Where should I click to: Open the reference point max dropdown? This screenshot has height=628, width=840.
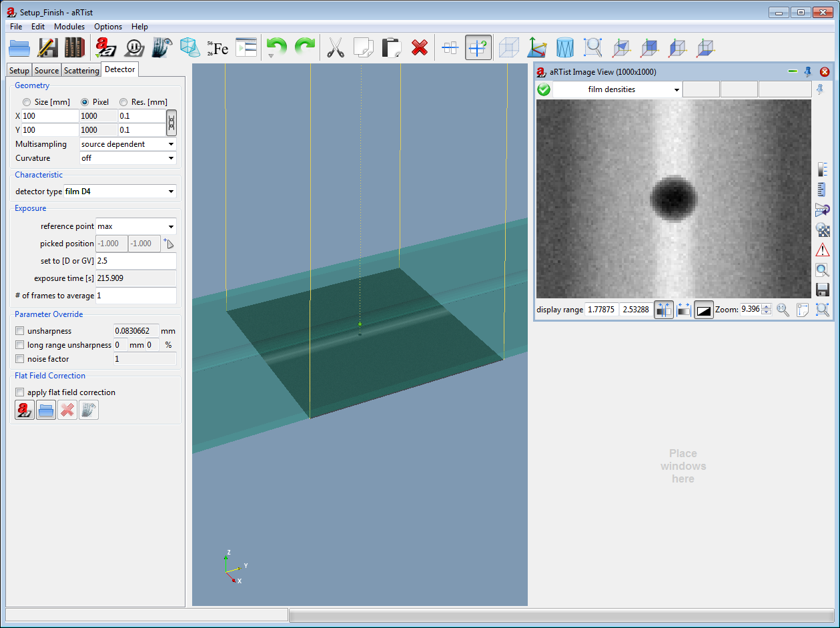tap(136, 226)
